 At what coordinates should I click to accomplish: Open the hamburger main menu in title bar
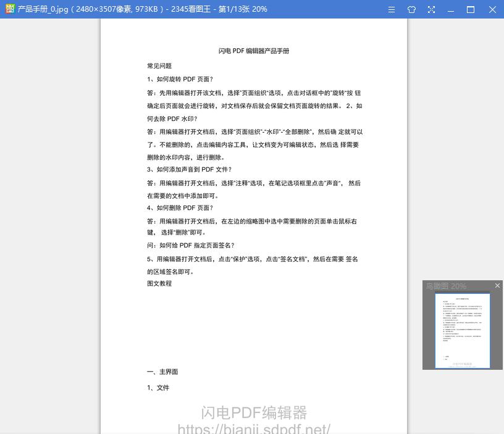[x=391, y=10]
